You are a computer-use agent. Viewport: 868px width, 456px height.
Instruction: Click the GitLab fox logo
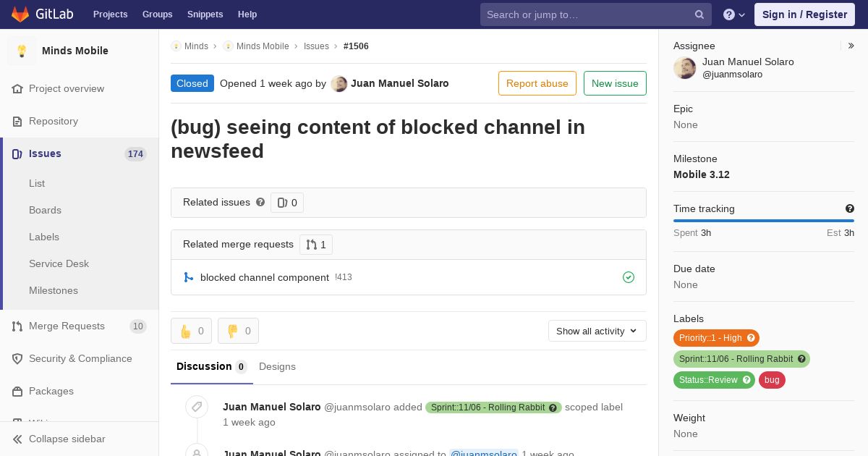[x=20, y=14]
